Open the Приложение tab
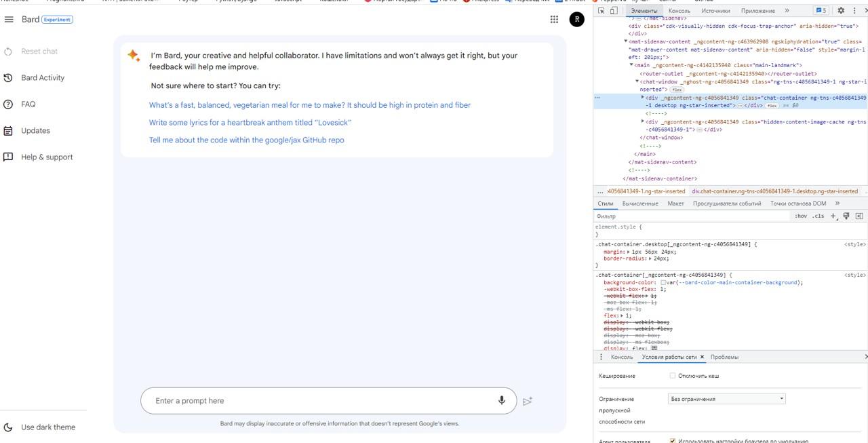Screen dimensions: 868x443 758,11
